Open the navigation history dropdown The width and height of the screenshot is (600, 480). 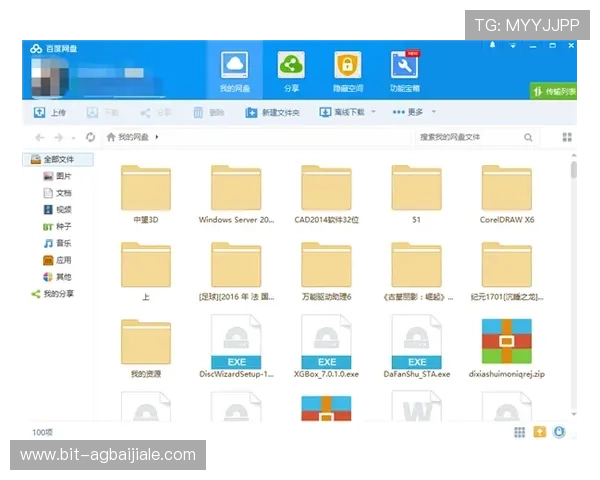[x=73, y=137]
